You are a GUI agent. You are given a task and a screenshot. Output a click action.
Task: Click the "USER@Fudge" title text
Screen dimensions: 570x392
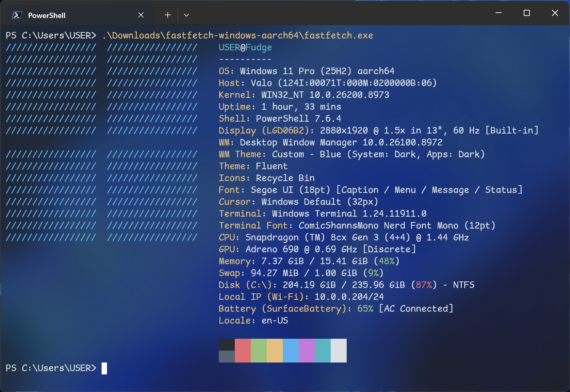coord(245,48)
